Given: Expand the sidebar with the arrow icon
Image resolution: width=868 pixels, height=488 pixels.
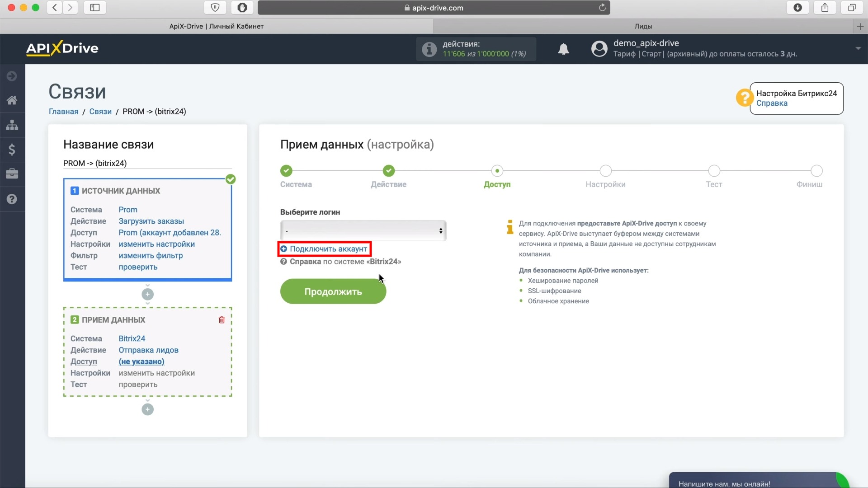Looking at the screenshot, I should 12,76.
